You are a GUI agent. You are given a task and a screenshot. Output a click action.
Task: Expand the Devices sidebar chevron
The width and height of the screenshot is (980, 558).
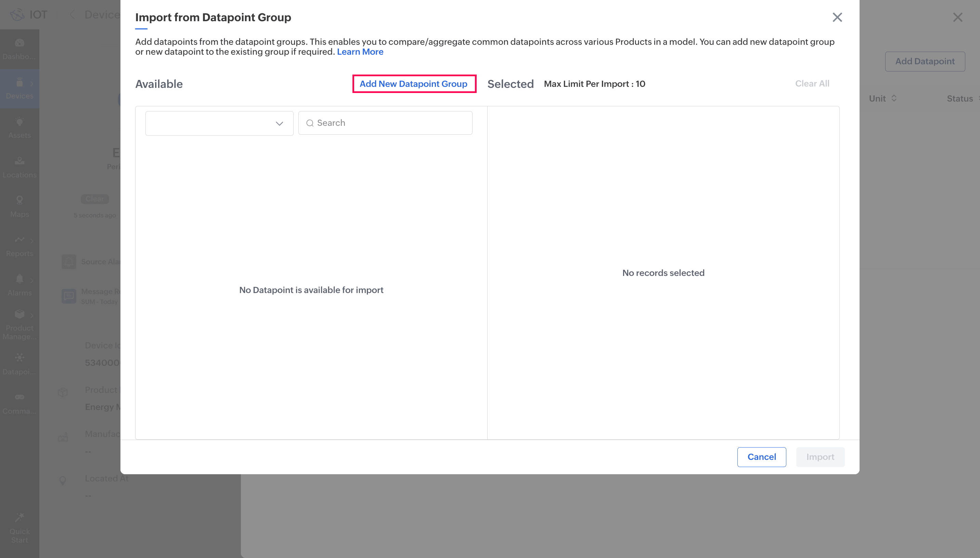32,83
